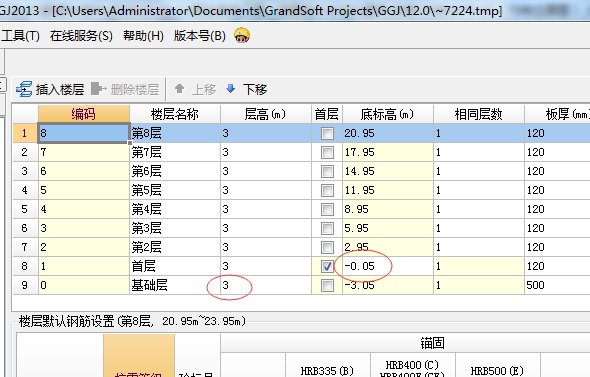Click the 基础层 layer height value 3

pyautogui.click(x=266, y=285)
